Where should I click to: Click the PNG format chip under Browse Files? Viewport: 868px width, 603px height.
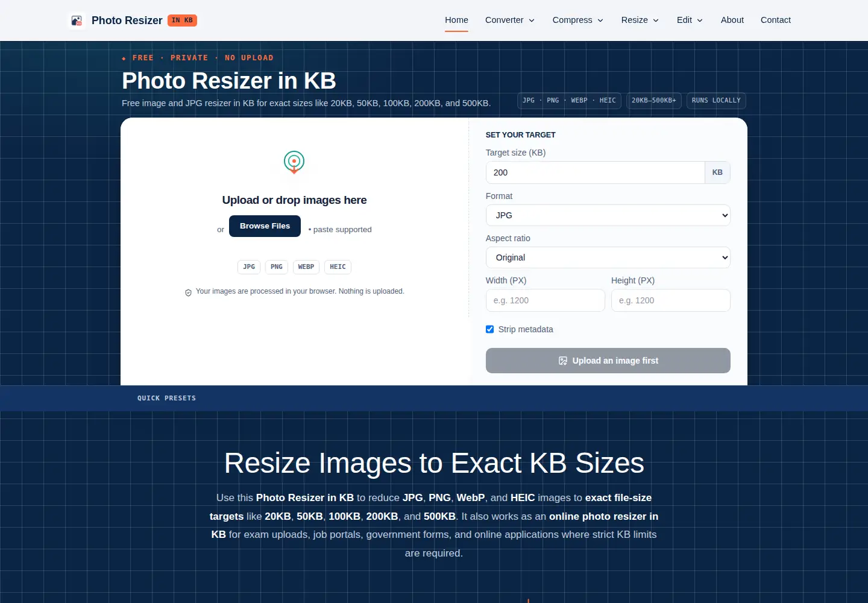(x=277, y=267)
